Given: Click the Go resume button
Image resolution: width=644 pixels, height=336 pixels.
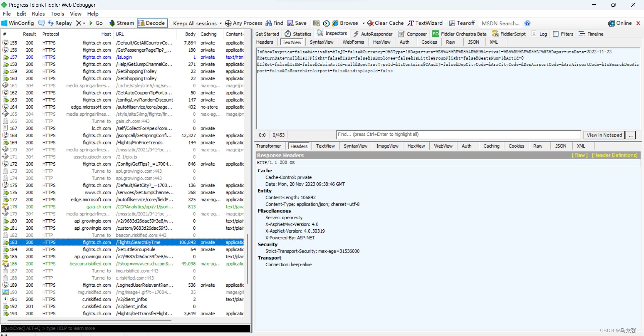Looking at the screenshot, I should click(x=96, y=23).
